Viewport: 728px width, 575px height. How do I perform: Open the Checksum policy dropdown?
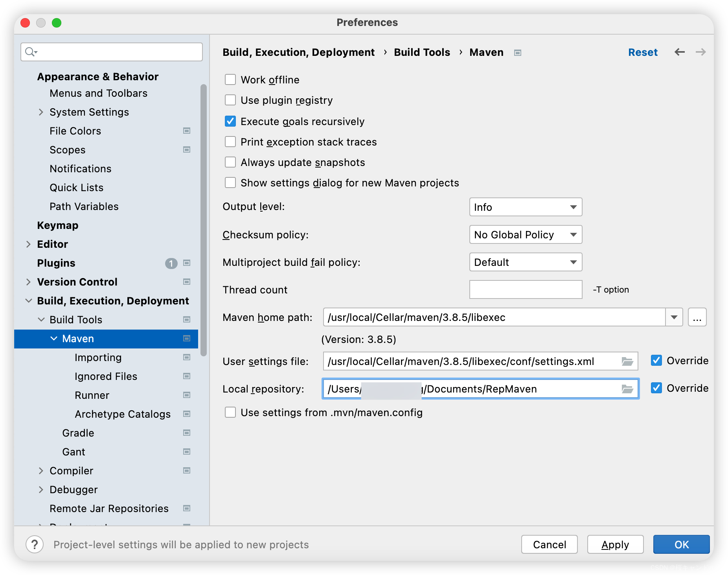(x=526, y=234)
